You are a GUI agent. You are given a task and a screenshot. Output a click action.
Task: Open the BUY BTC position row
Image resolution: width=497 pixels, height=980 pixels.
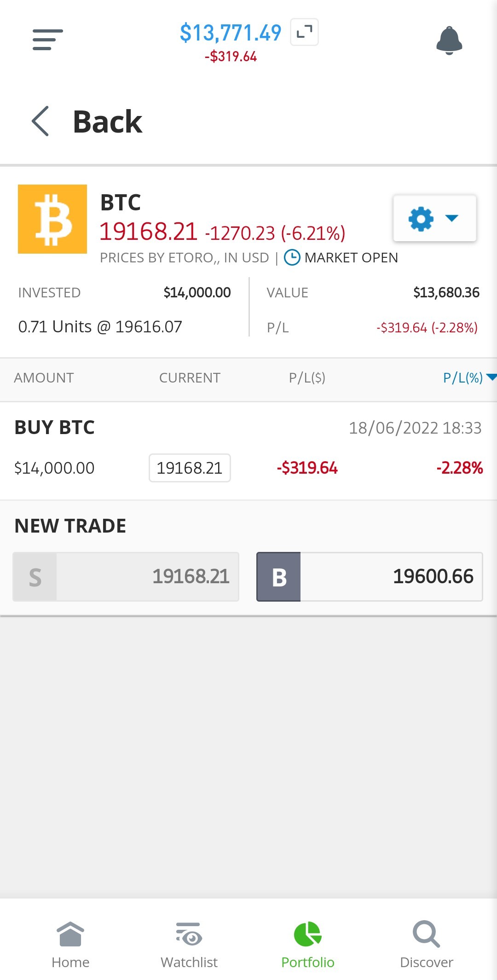pyautogui.click(x=248, y=451)
